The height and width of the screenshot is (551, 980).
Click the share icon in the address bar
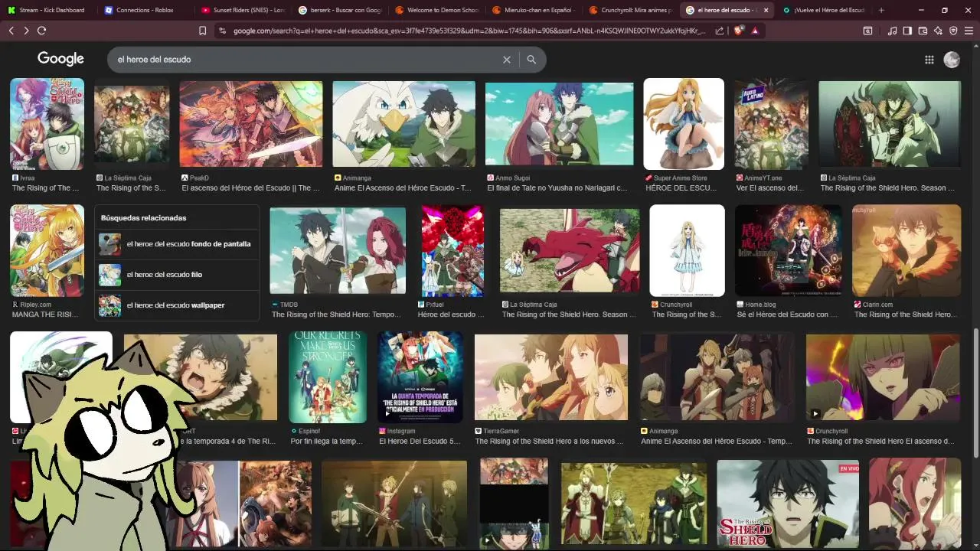click(720, 31)
